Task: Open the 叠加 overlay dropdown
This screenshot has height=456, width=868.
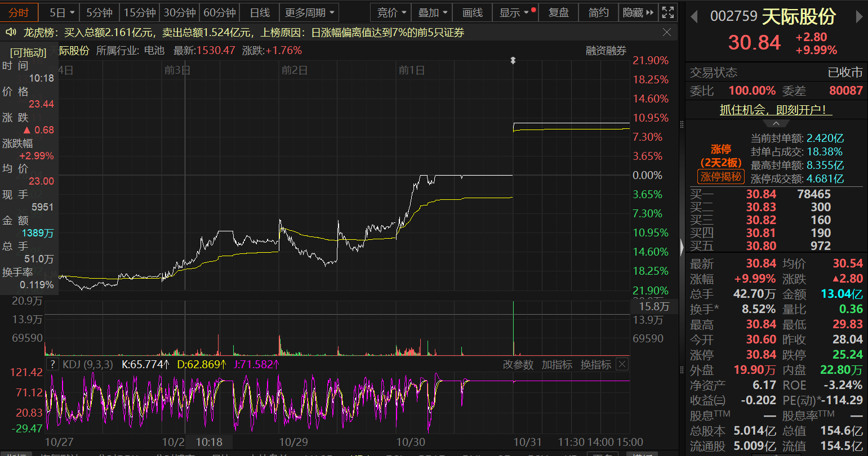Action: pyautogui.click(x=433, y=12)
